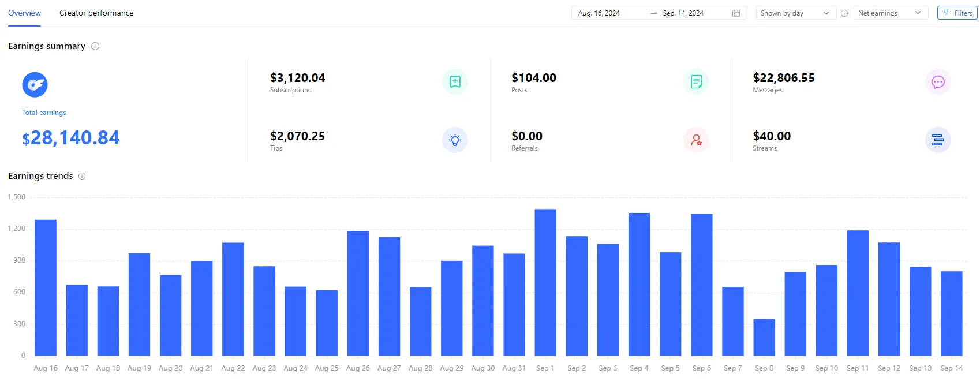Click the Subscriptions bookmark icon
This screenshot has width=980, height=385.
pyautogui.click(x=455, y=82)
